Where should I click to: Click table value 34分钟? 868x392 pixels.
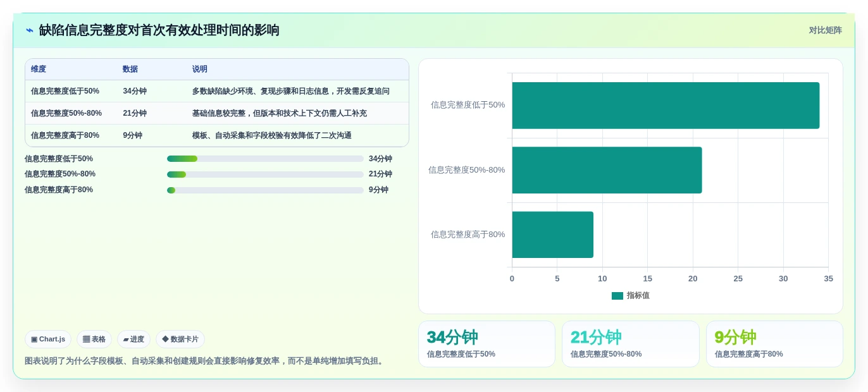pyautogui.click(x=135, y=91)
